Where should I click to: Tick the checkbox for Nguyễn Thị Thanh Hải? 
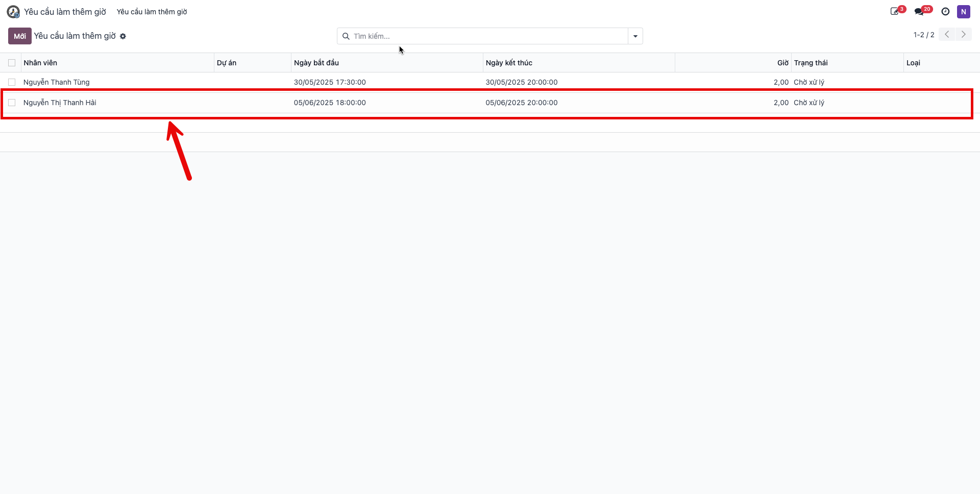(x=12, y=103)
